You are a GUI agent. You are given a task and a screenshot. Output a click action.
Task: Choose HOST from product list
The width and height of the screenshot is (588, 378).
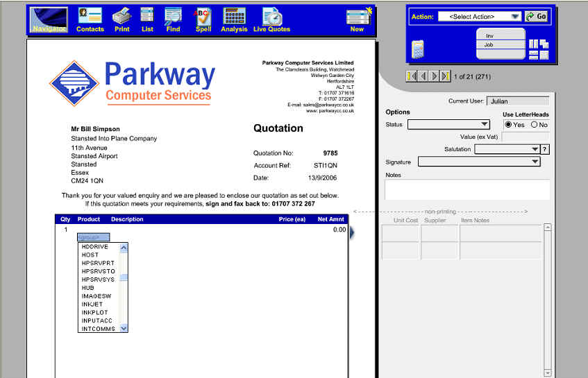(90, 255)
